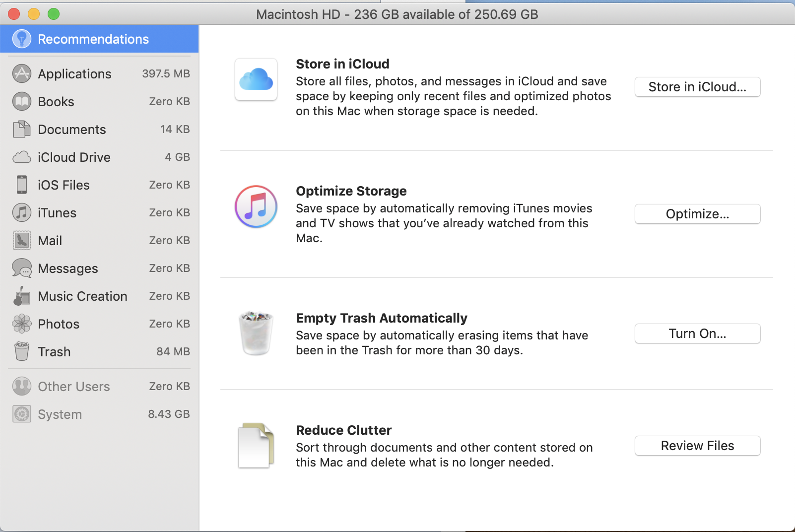795x532 pixels.
Task: Select the Mail category label
Action: coord(50,241)
